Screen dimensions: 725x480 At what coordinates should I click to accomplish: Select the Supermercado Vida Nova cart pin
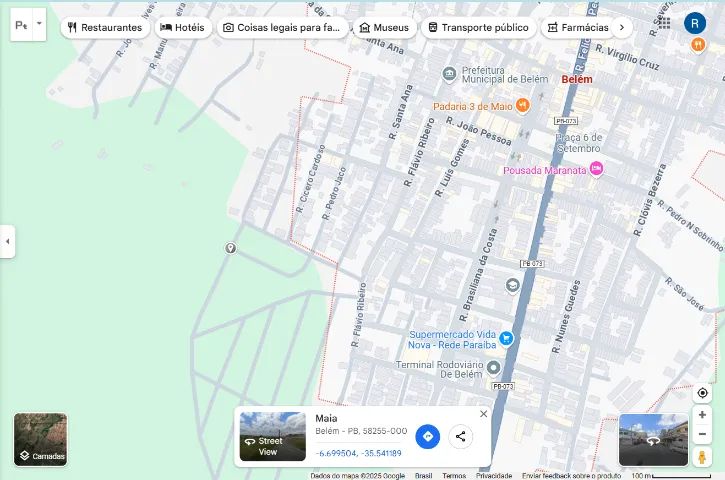(506, 338)
